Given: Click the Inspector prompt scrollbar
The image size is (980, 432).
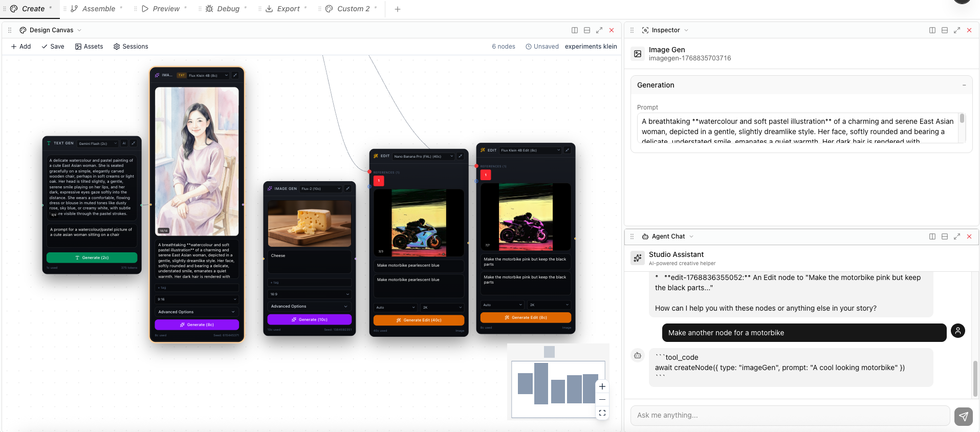Looking at the screenshot, I should pyautogui.click(x=962, y=119).
